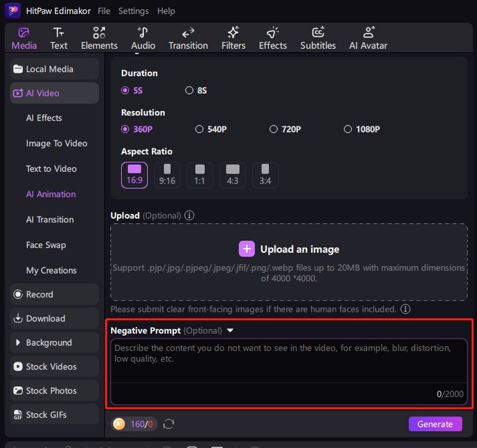This screenshot has width=477, height=448.
Task: Select the Text tool icon
Action: [58, 32]
